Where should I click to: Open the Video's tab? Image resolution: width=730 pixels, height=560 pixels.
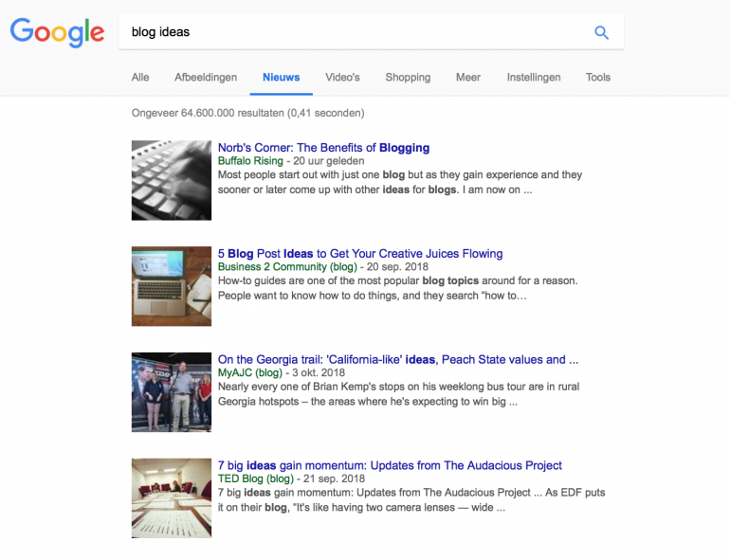tap(342, 78)
